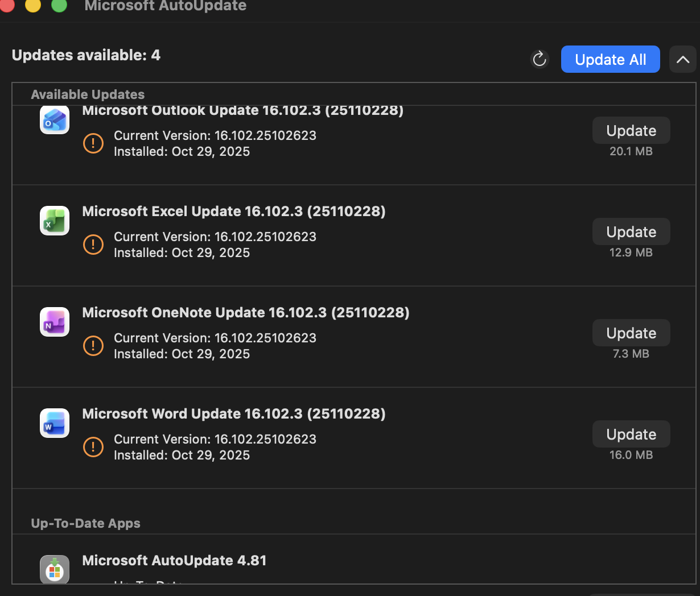Select the Microsoft Excel Update 16.102.3 title
This screenshot has height=596, width=700.
pyautogui.click(x=234, y=212)
